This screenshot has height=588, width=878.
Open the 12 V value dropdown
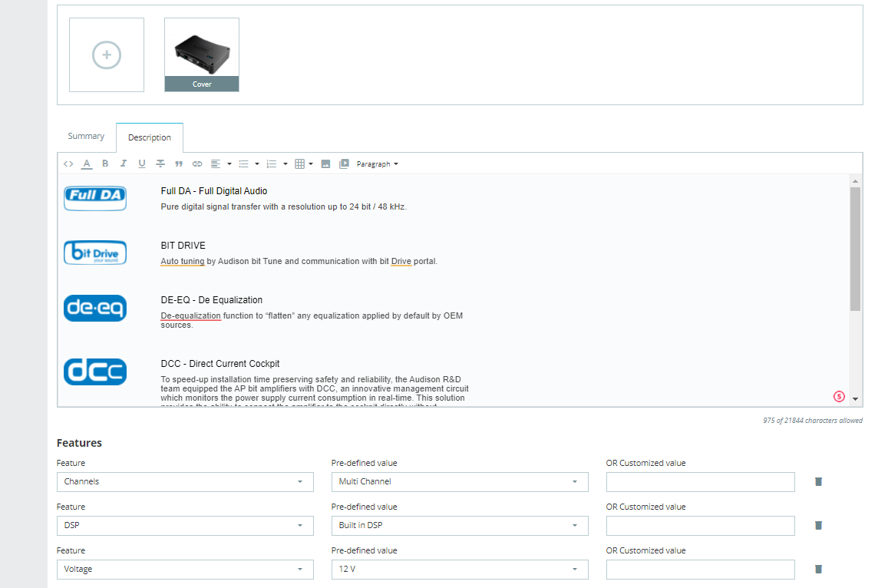click(x=460, y=569)
